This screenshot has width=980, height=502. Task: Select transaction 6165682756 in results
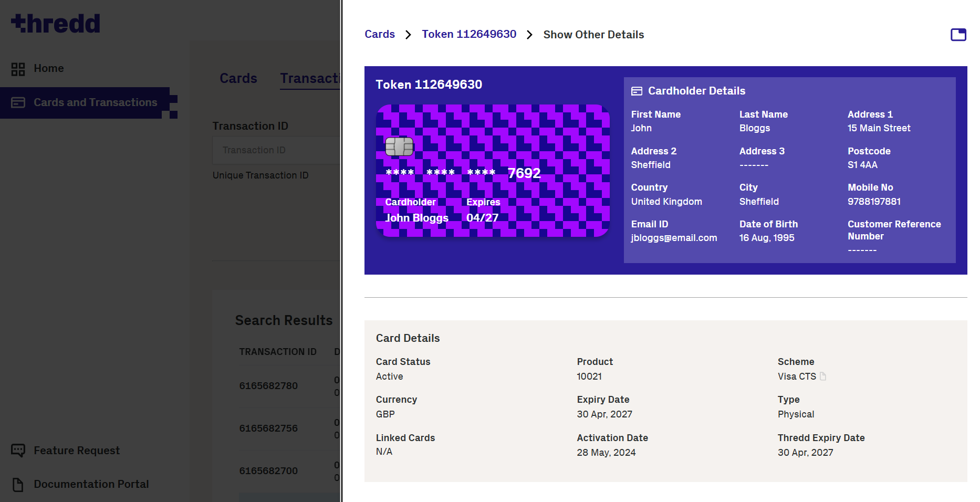pos(268,428)
